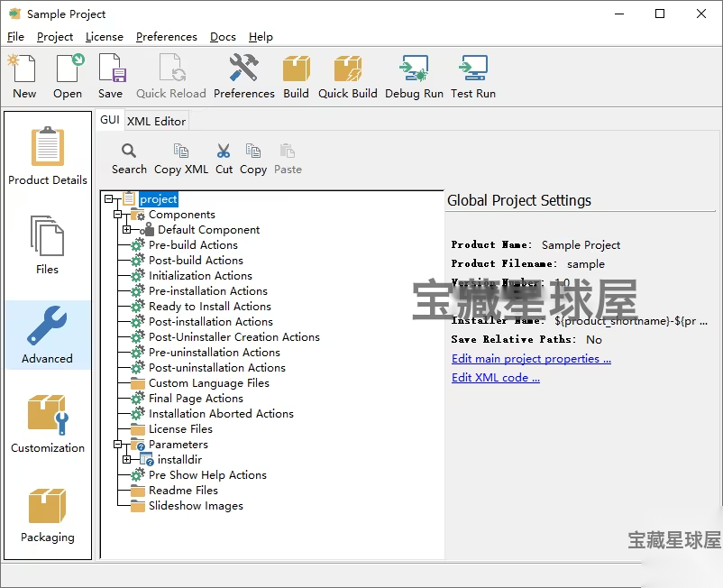723x588 pixels.
Task: Open the Product Details sidebar section
Action: 48,155
